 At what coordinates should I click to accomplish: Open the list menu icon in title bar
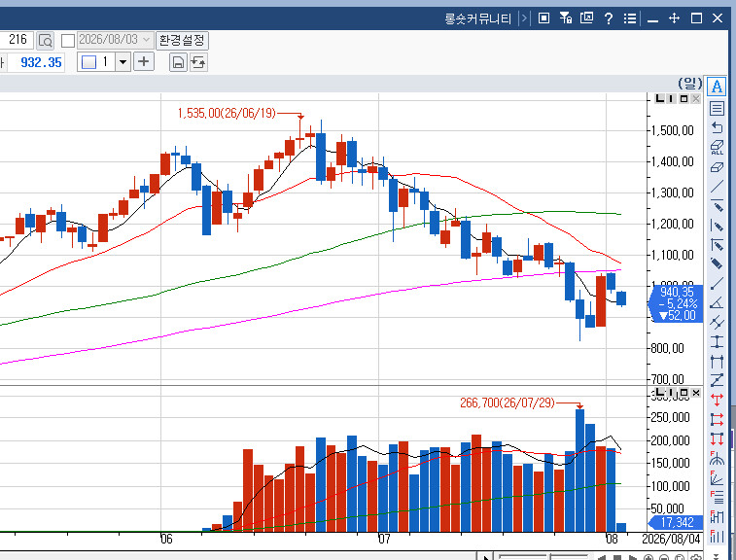coord(630,18)
